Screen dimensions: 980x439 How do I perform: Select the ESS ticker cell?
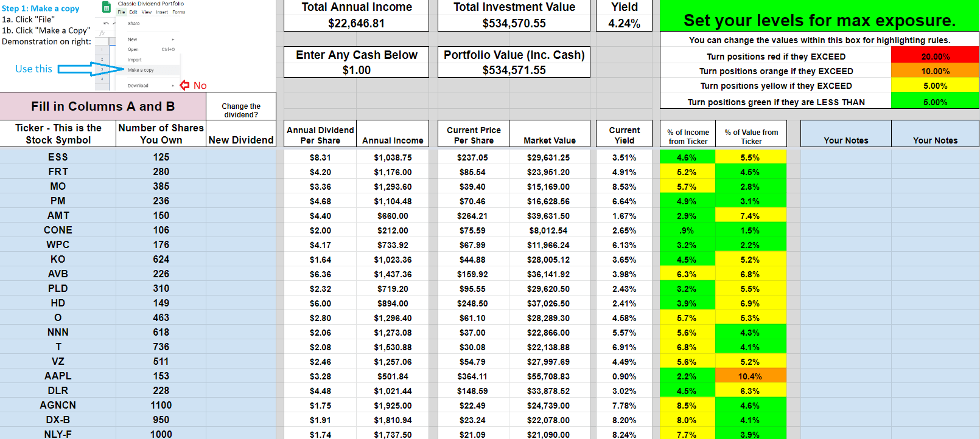pyautogui.click(x=58, y=157)
